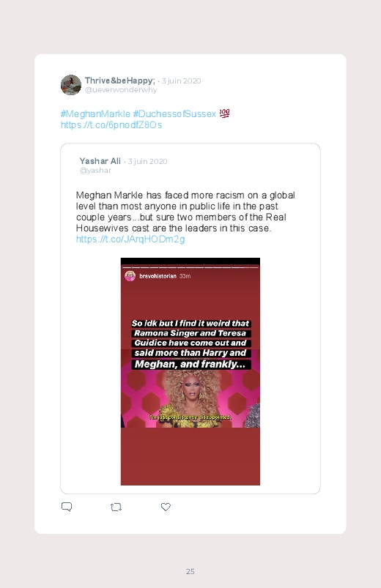
Task: Click the 100 points emoji
Action: (x=224, y=113)
